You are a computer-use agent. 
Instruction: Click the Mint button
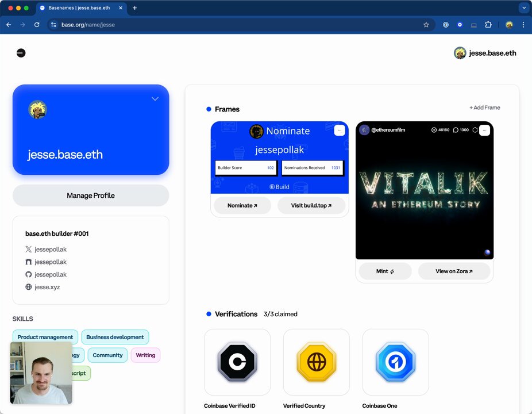click(385, 271)
